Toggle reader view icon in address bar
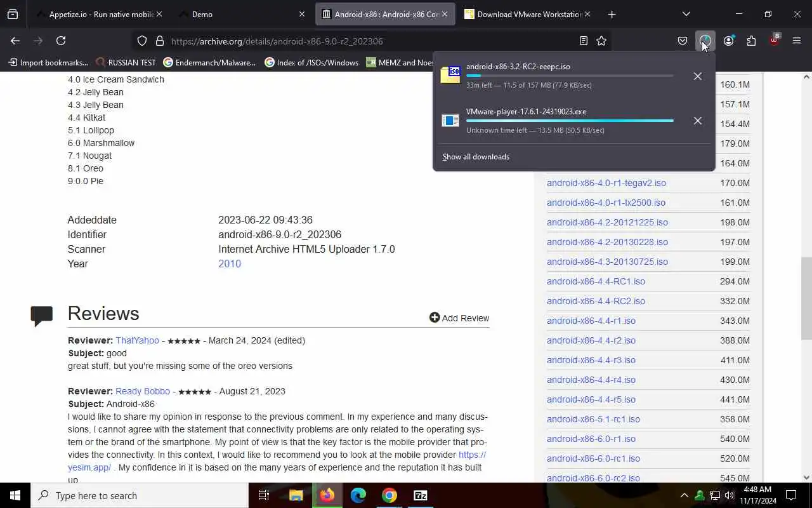 584,41
